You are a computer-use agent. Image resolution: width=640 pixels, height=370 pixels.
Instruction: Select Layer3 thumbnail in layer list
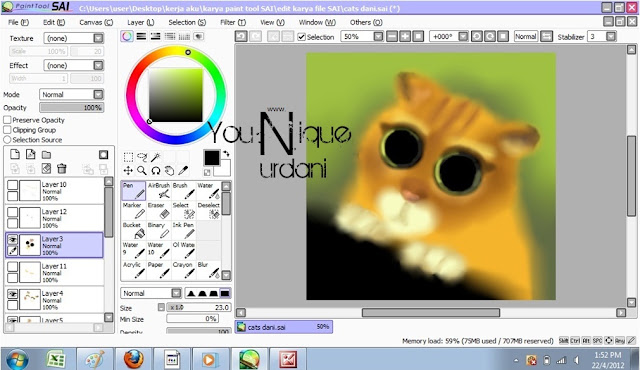pyautogui.click(x=30, y=245)
